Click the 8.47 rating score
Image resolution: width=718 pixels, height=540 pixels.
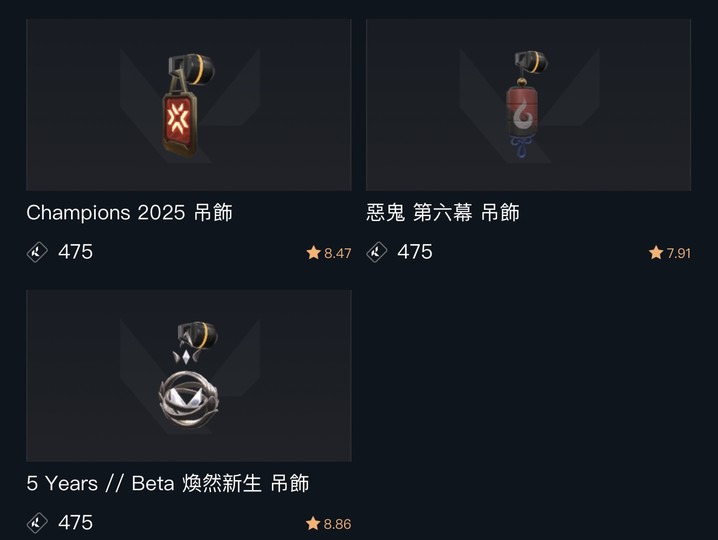[x=337, y=253]
